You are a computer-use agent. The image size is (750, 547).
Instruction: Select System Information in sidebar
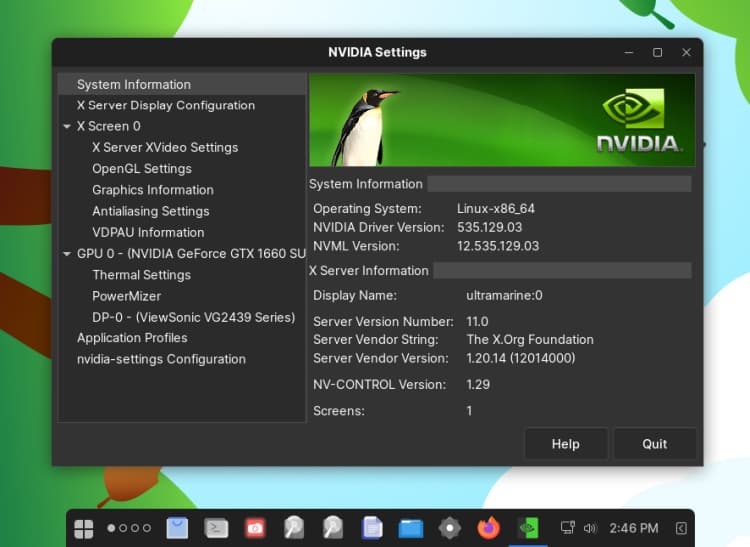coord(182,85)
